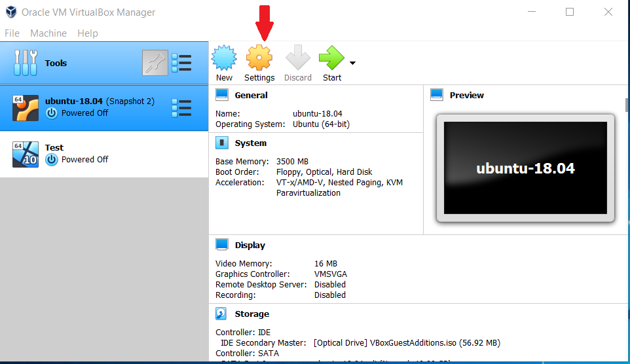Click the Controller: SATA line
This screenshot has width=630, height=364.
[247, 354]
